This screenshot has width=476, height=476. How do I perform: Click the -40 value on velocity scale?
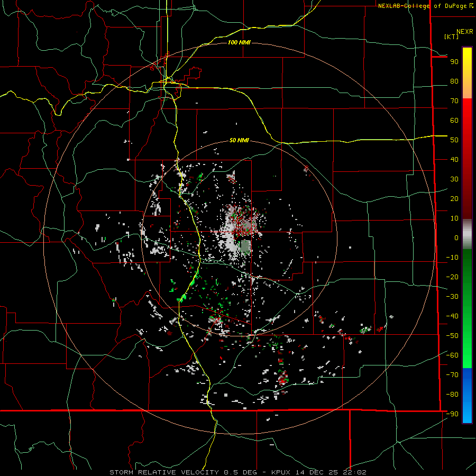pyautogui.click(x=452, y=316)
